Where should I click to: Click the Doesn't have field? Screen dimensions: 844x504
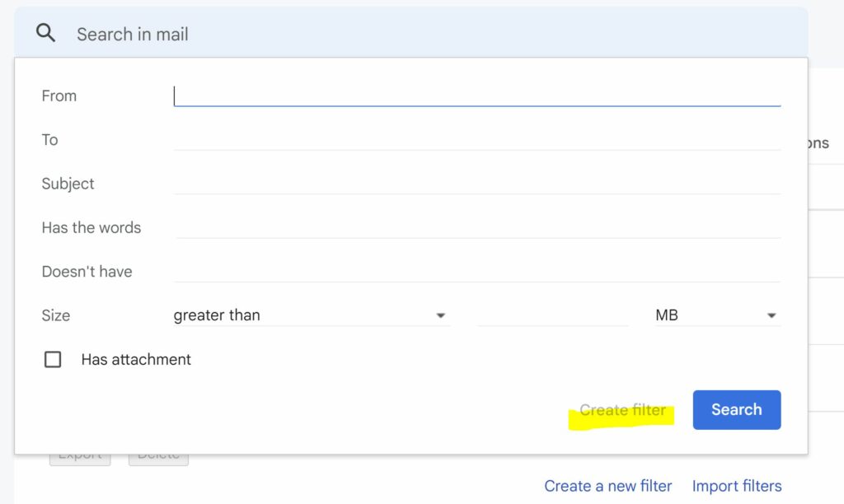point(476,271)
